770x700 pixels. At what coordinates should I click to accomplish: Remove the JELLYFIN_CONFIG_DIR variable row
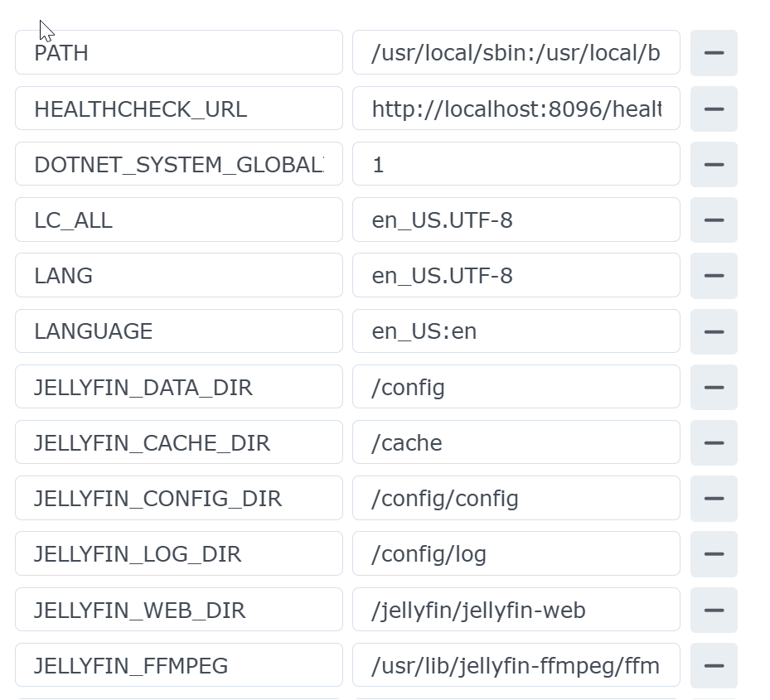point(714,499)
